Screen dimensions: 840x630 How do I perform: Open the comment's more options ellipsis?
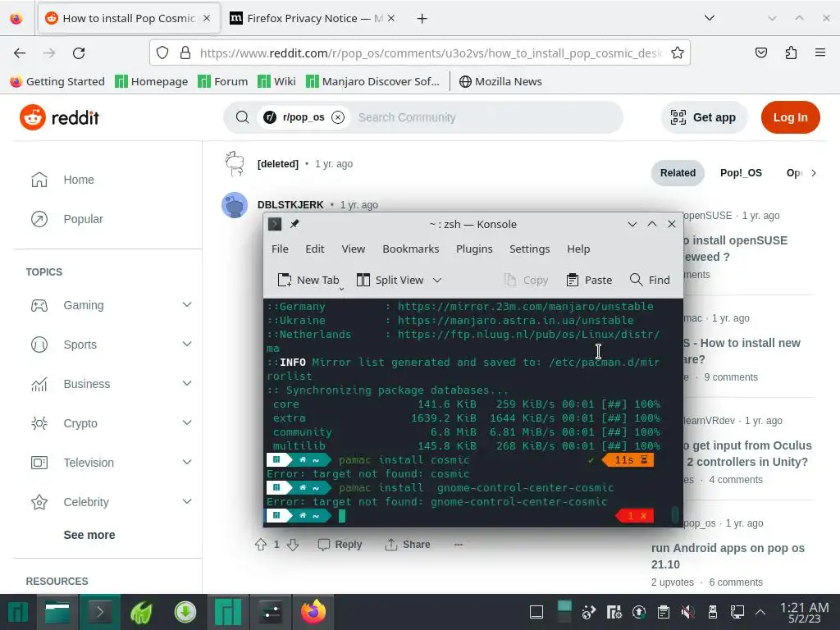[x=458, y=545]
